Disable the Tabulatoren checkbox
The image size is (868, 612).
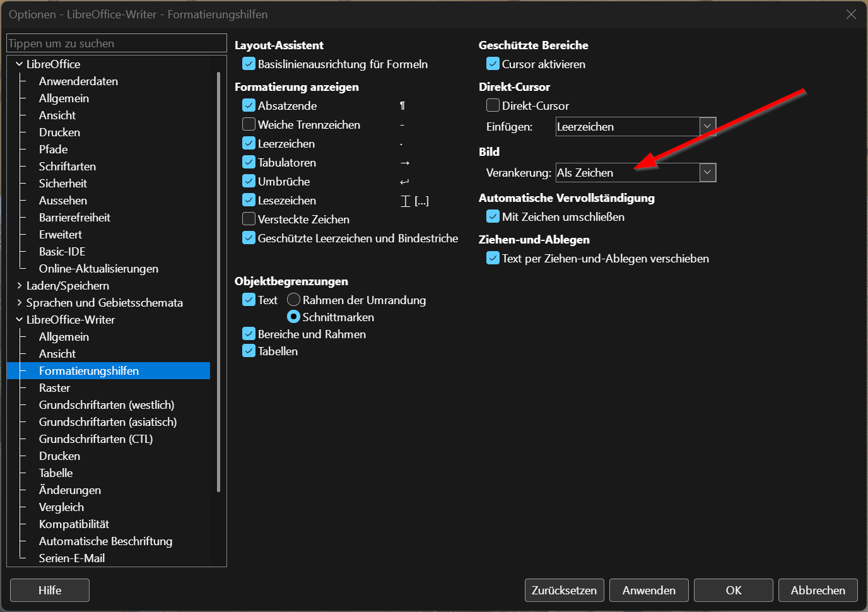click(249, 163)
